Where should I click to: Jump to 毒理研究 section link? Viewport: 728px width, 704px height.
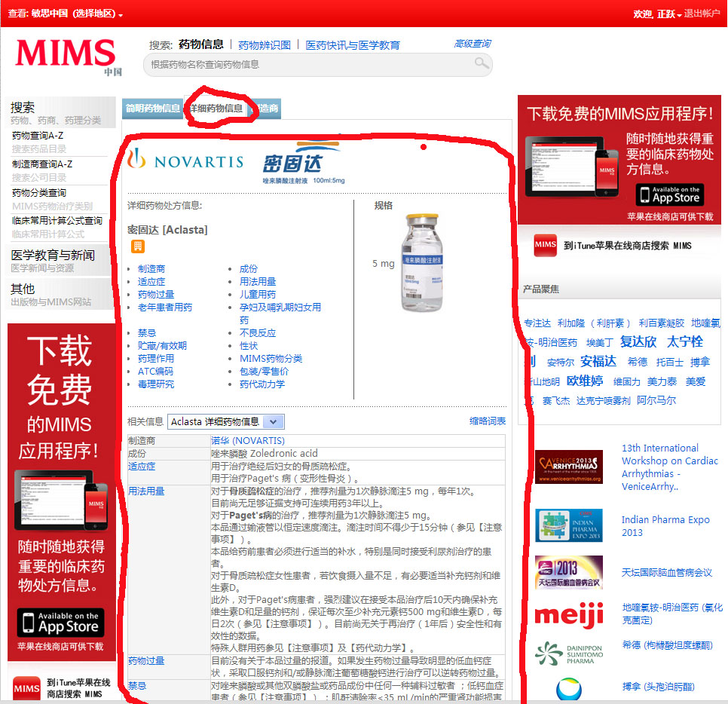pyautogui.click(x=156, y=384)
